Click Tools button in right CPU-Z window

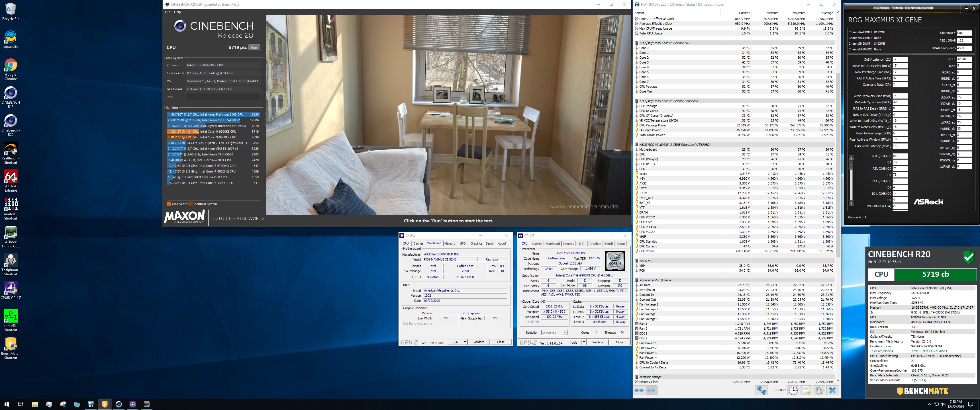click(x=573, y=342)
